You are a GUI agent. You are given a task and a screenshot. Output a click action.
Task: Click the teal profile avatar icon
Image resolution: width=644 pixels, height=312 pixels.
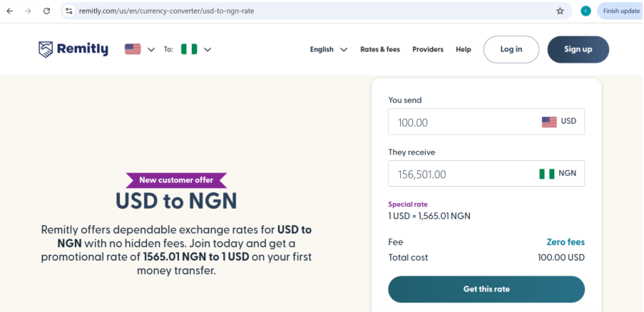tap(586, 11)
